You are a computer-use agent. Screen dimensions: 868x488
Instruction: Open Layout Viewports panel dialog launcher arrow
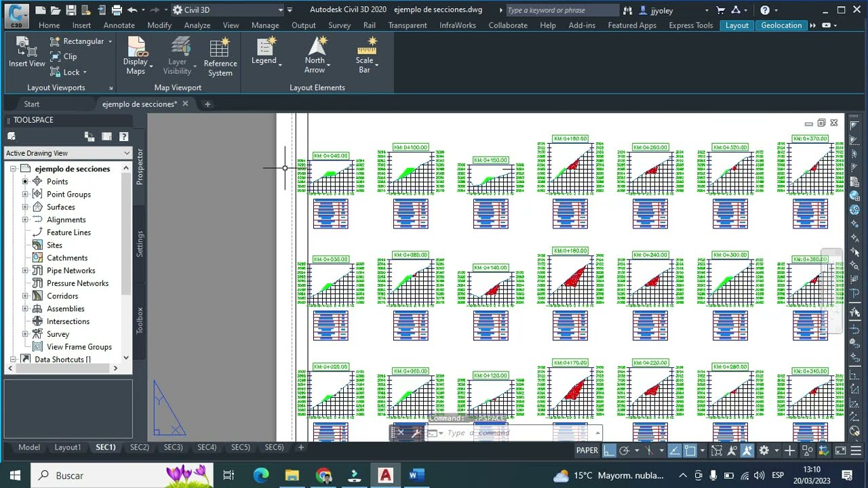(x=111, y=88)
